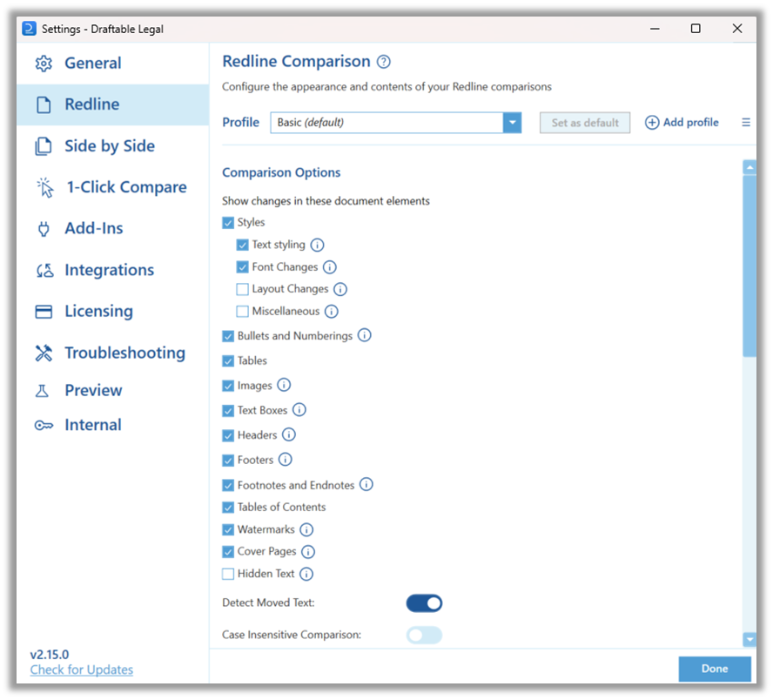Uncheck Tables of Contents checkbox

(x=228, y=508)
